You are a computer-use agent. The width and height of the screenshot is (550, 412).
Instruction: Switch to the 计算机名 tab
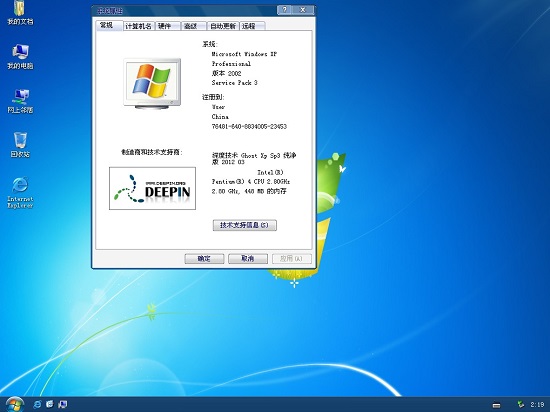[139, 26]
